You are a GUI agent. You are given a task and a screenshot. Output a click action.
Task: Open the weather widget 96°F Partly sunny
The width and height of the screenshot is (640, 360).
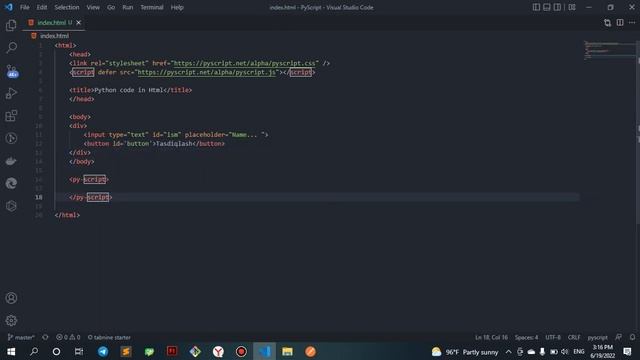tap(465, 351)
